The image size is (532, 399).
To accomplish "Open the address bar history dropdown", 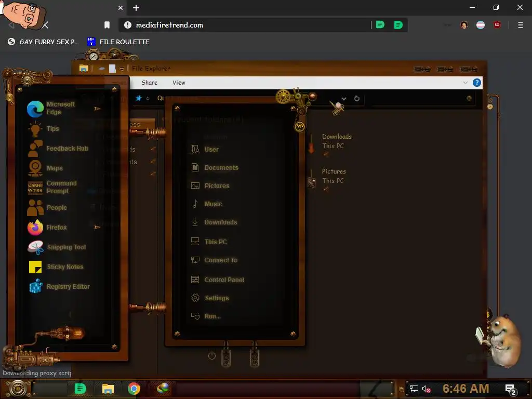I will (344, 99).
